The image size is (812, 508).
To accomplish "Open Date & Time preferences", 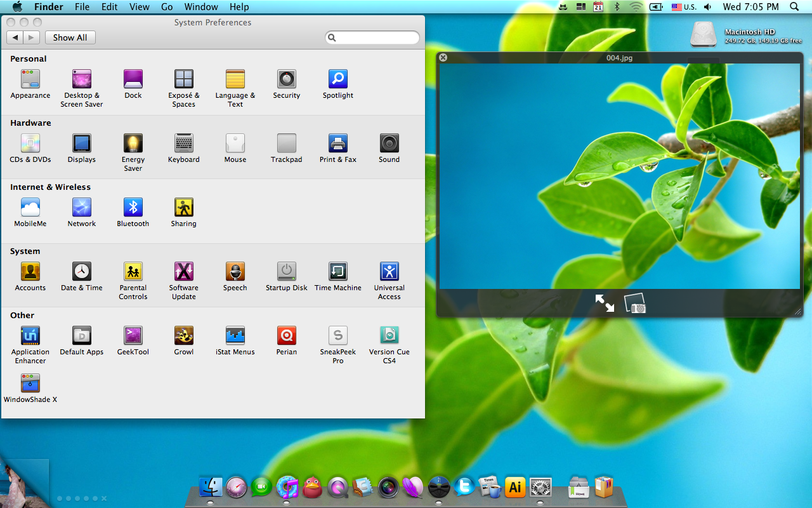I will pyautogui.click(x=82, y=276).
